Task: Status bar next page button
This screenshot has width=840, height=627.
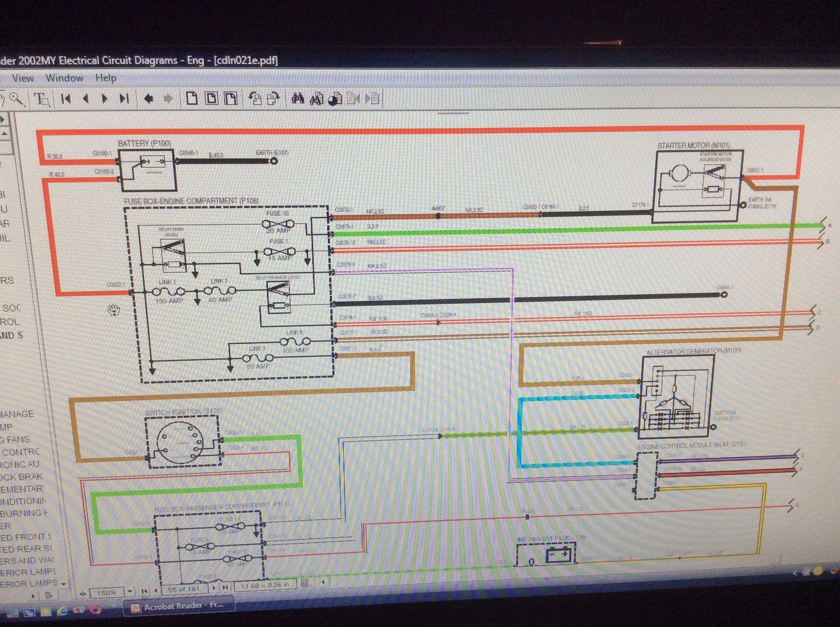Action: 214,588
